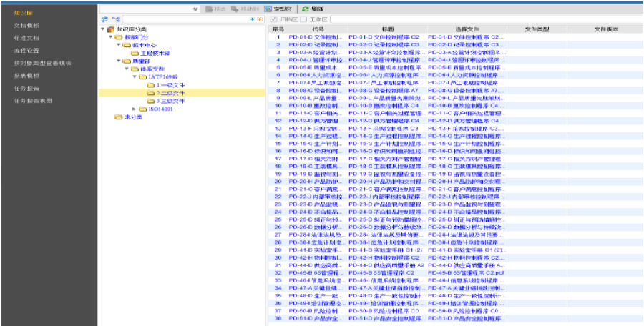
Task: Sort by the 标题 column header
Action: click(388, 29)
